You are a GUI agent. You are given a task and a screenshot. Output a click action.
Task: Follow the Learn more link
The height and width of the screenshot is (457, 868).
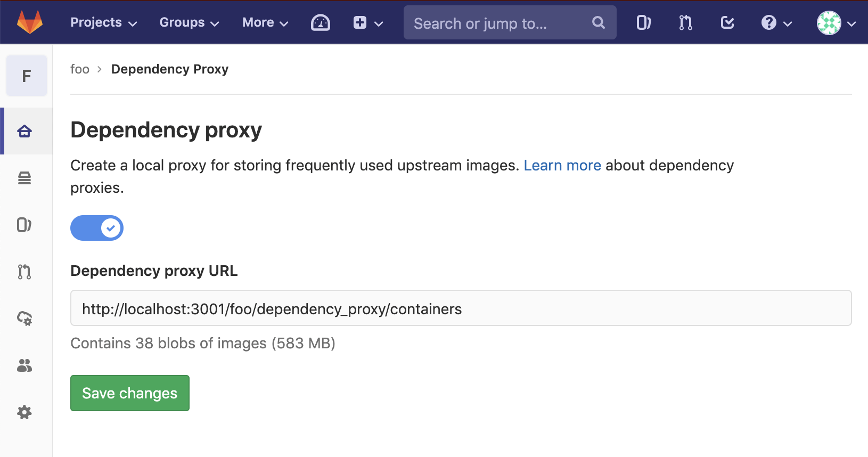(x=562, y=166)
